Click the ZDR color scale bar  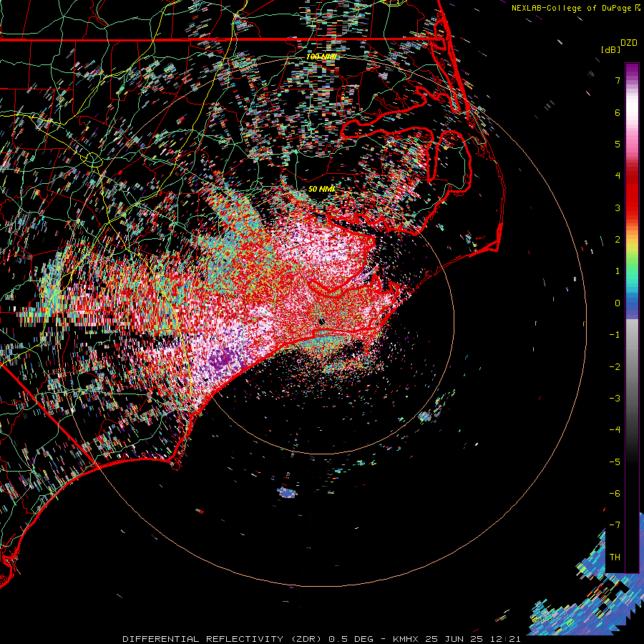(x=632, y=318)
